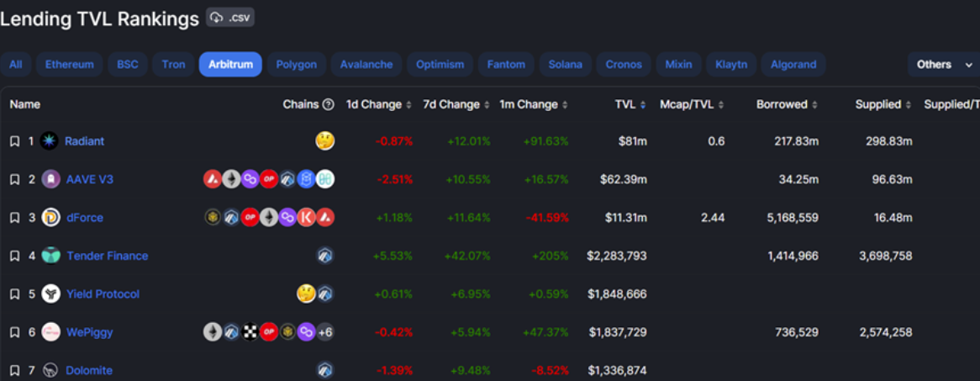Click the AAVE V3 ghost logo
Image resolution: width=980 pixels, height=381 pixels.
tap(50, 179)
